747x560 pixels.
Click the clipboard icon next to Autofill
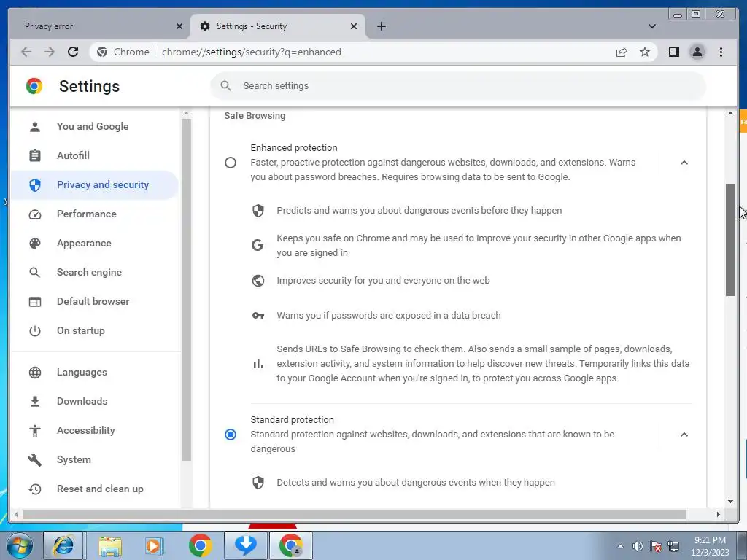pos(35,156)
